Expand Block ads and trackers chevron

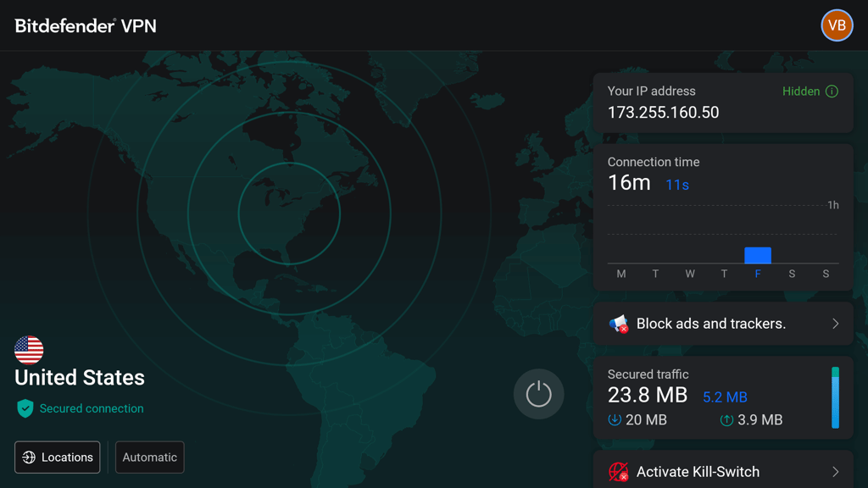835,324
